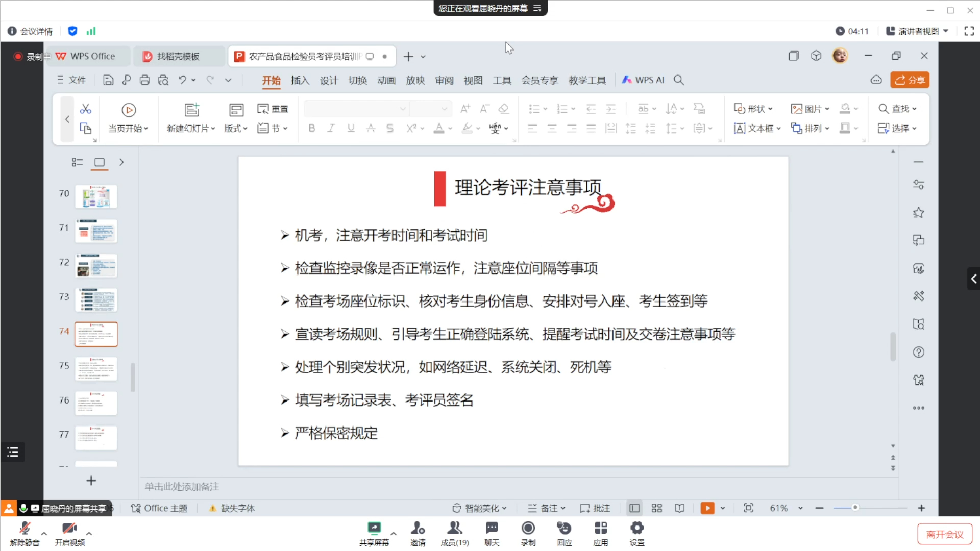The height and width of the screenshot is (551, 980).
Task: Click the Format Painter copy icon
Action: tap(86, 128)
